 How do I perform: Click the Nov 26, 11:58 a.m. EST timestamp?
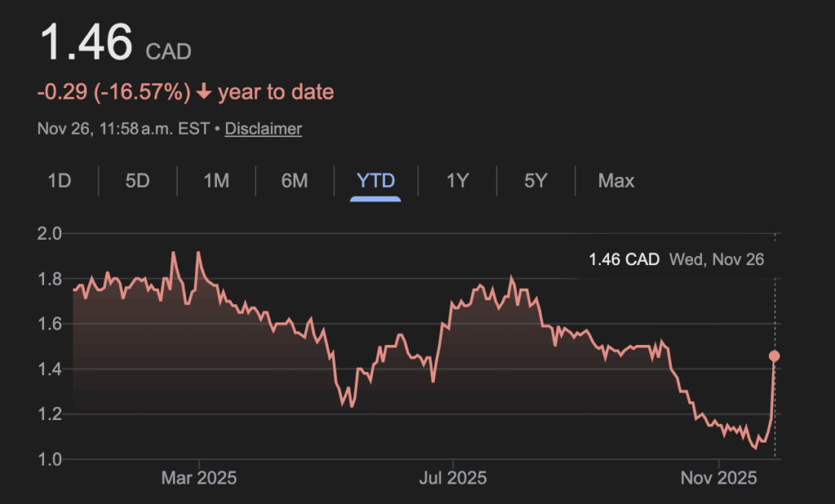coord(124,129)
